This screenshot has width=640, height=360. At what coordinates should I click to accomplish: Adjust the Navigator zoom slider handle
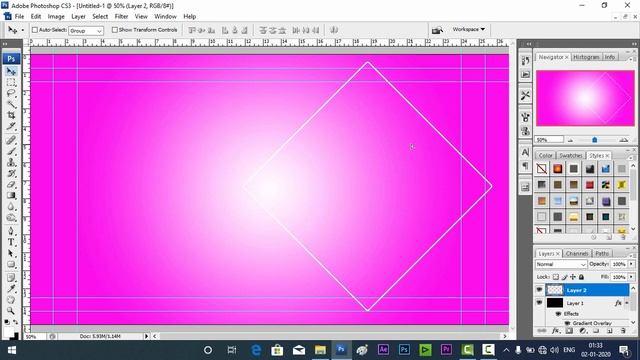pyautogui.click(x=595, y=140)
